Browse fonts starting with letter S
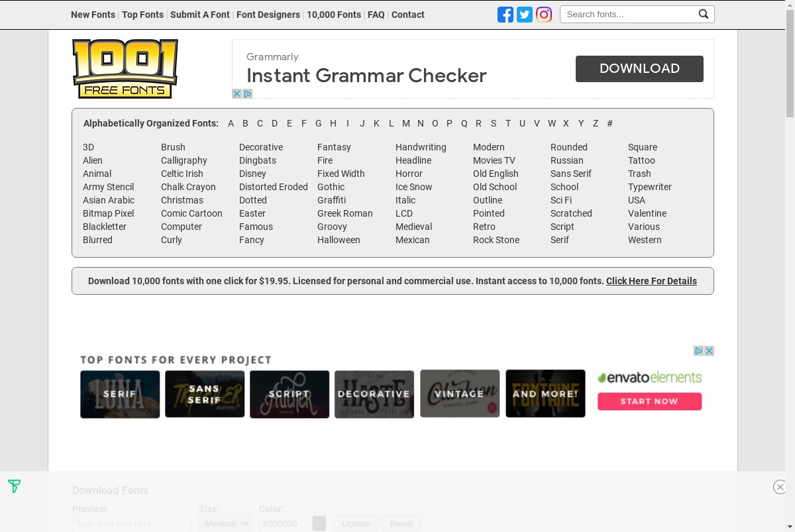Viewport: 795px width, 532px height. [494, 123]
